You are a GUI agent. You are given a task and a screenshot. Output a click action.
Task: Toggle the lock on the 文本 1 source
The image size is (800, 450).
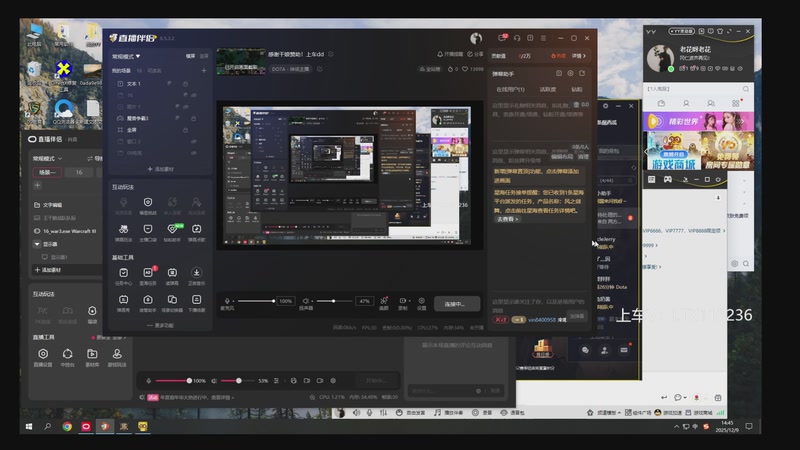click(x=185, y=84)
